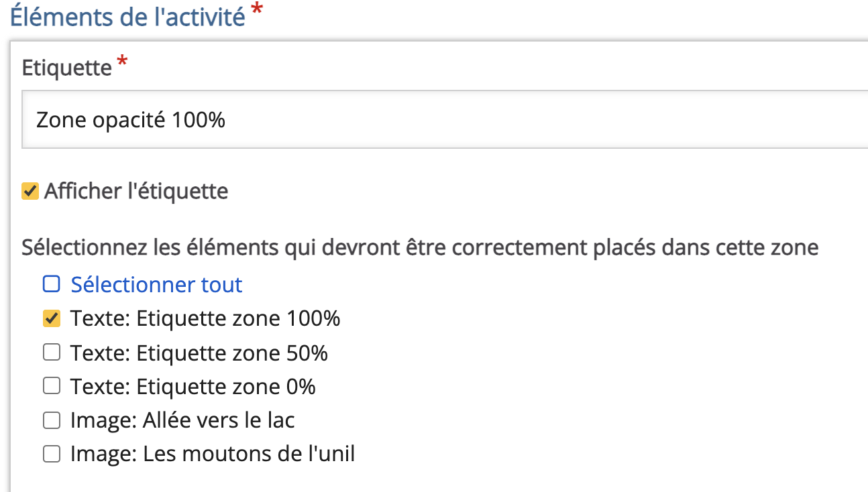
Task: Click the Afficher l'étiquette label text
Action: pos(136,192)
